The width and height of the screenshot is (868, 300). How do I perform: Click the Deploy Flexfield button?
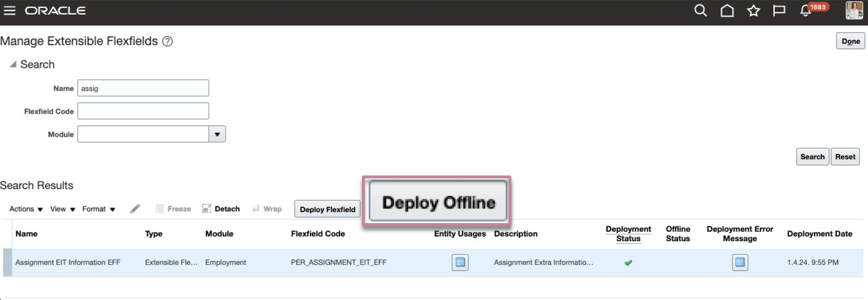pyautogui.click(x=327, y=209)
